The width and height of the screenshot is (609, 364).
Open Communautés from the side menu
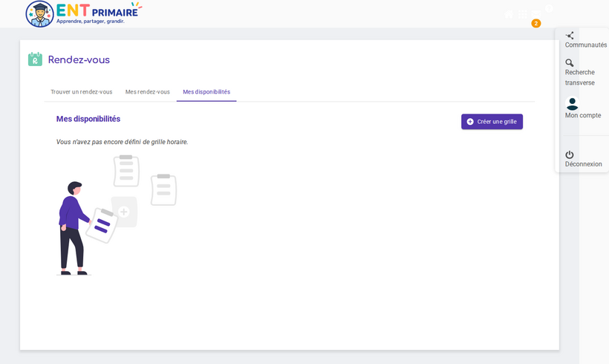pyautogui.click(x=585, y=40)
